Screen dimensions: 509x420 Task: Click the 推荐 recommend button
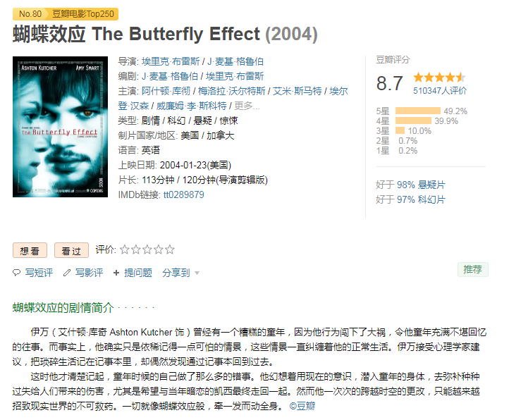pos(472,269)
